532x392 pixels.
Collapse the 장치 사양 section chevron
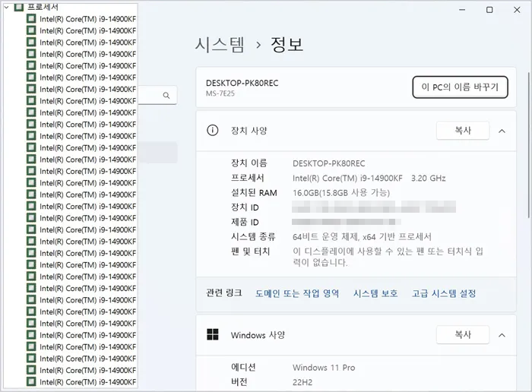tap(502, 131)
